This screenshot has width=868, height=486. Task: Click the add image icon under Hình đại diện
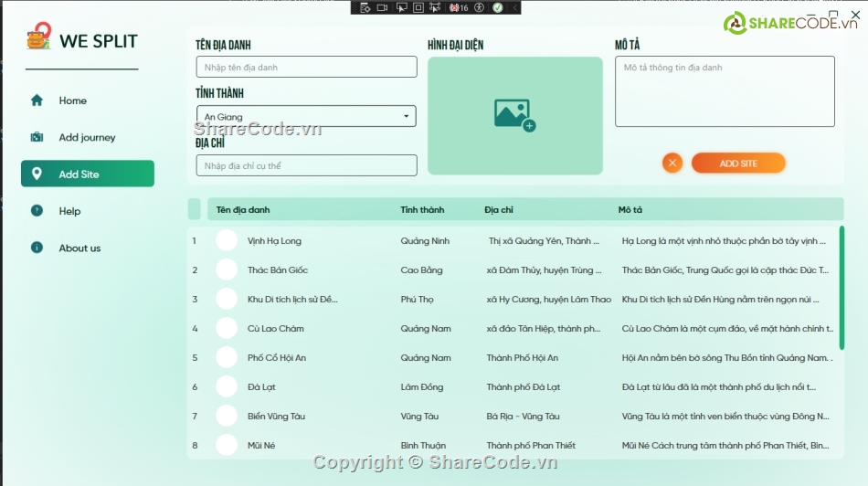tap(514, 114)
